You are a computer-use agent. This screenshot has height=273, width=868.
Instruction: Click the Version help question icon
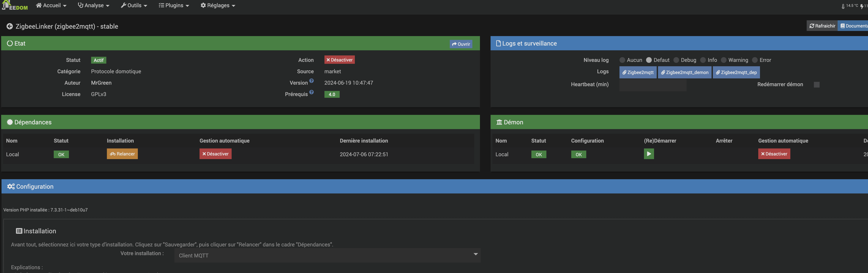point(311,81)
